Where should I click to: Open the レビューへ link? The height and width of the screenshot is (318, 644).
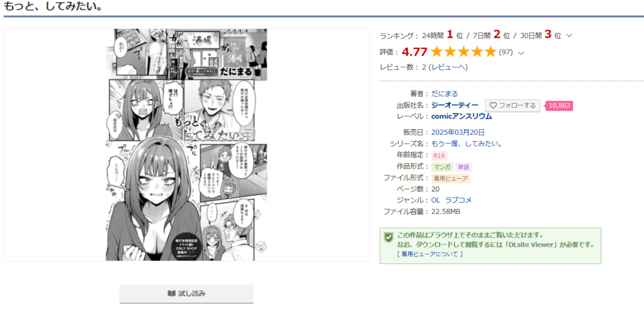point(448,67)
